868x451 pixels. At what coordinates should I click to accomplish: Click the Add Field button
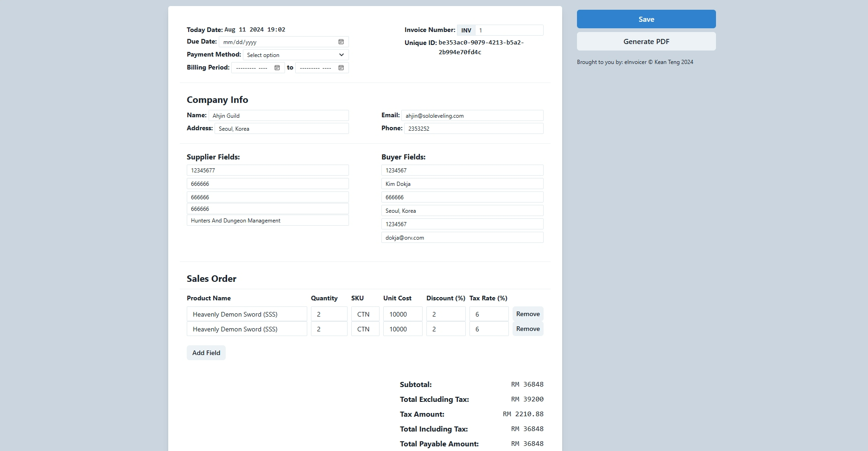(x=206, y=353)
